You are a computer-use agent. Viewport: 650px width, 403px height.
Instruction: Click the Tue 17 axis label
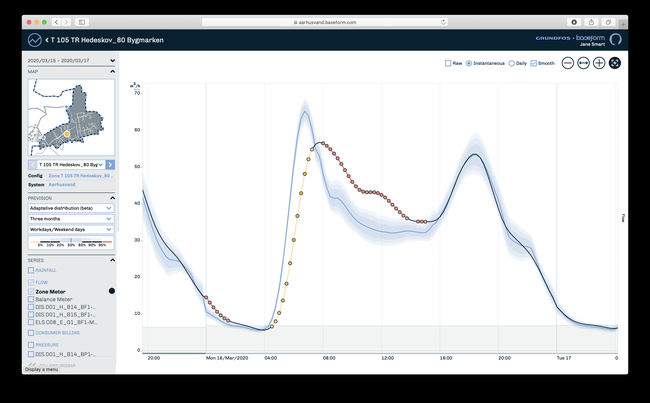point(564,358)
